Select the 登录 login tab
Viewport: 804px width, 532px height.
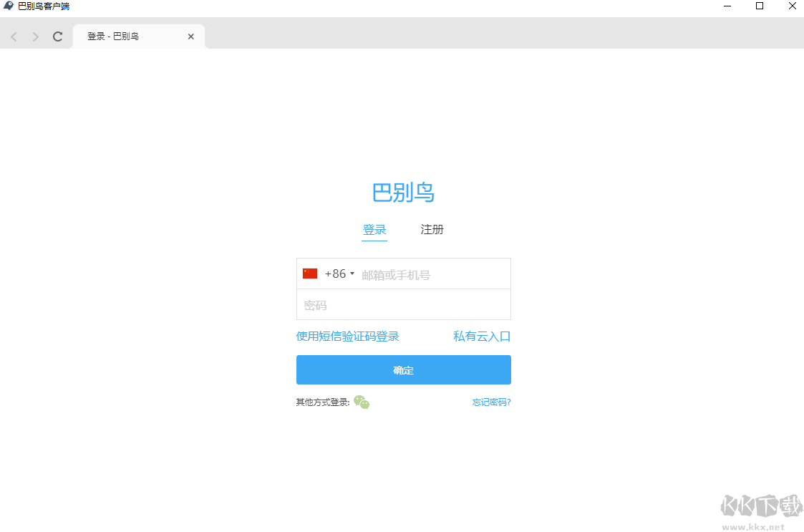(374, 229)
